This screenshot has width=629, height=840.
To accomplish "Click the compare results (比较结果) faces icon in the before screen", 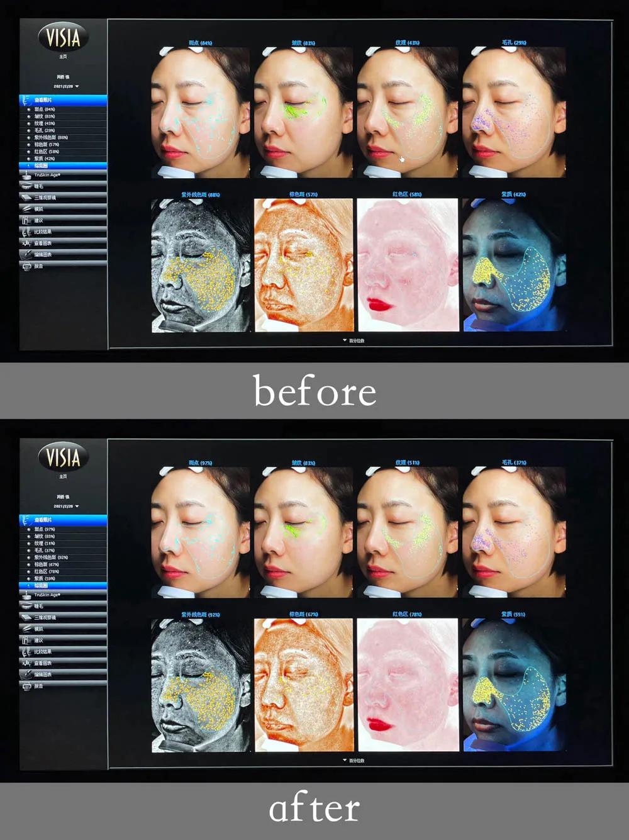I will 26,232.
